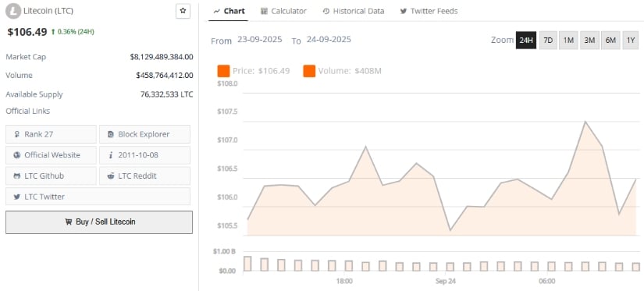Viewport: 644px width, 291px height.
Task: Click the document icon in Block Explorer button
Action: [x=111, y=134]
